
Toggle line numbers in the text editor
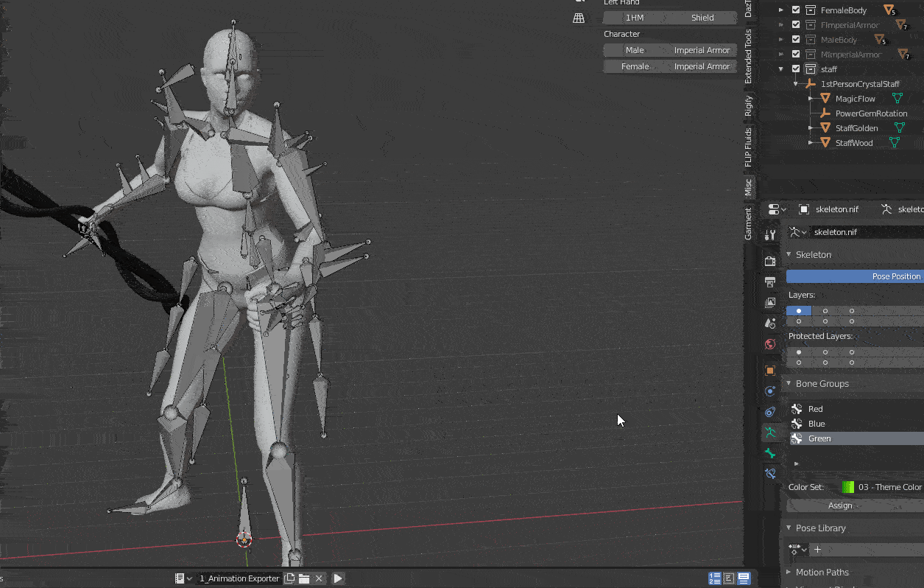pos(715,578)
